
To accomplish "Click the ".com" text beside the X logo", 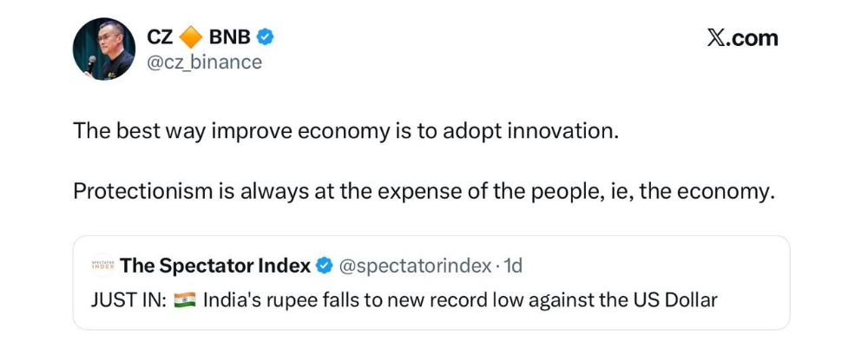I will click(753, 38).
